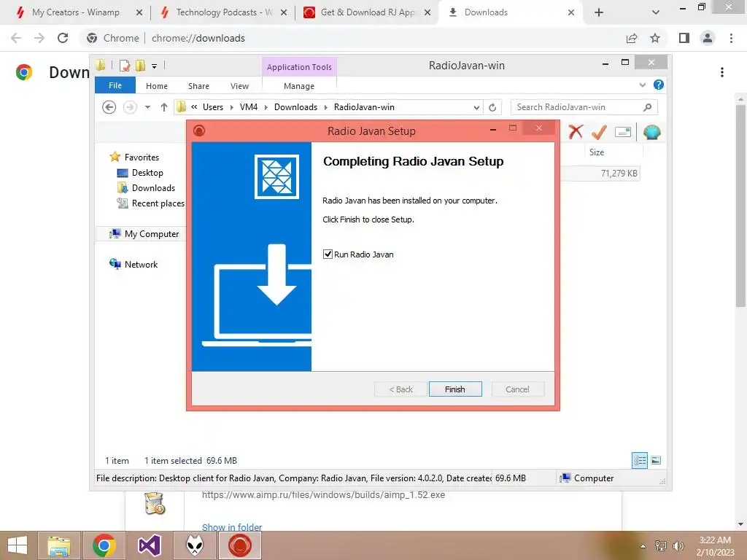This screenshot has height=560, width=747.
Task: Click the red X delete toolbar icon
Action: coord(576,132)
